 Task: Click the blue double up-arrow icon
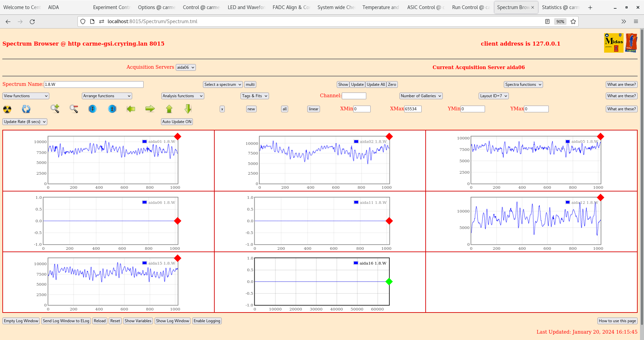coord(112,109)
